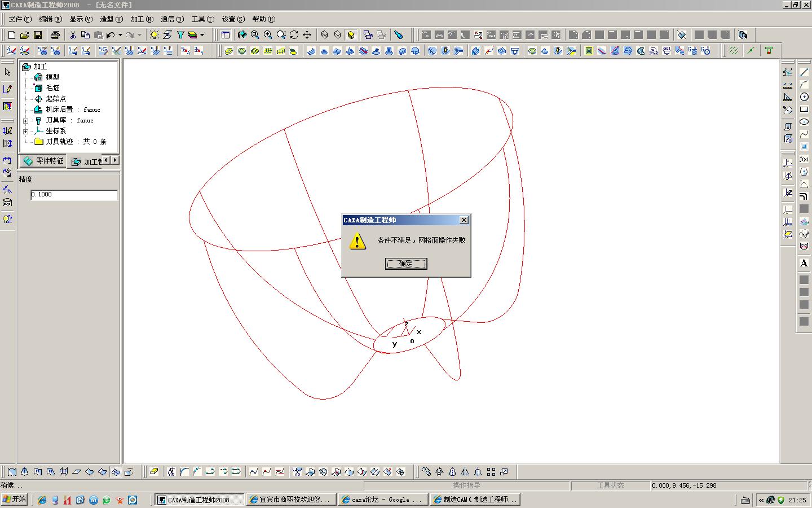The height and width of the screenshot is (508, 812).
Task: Toggle the shaded solid display cube
Action: tap(351, 35)
